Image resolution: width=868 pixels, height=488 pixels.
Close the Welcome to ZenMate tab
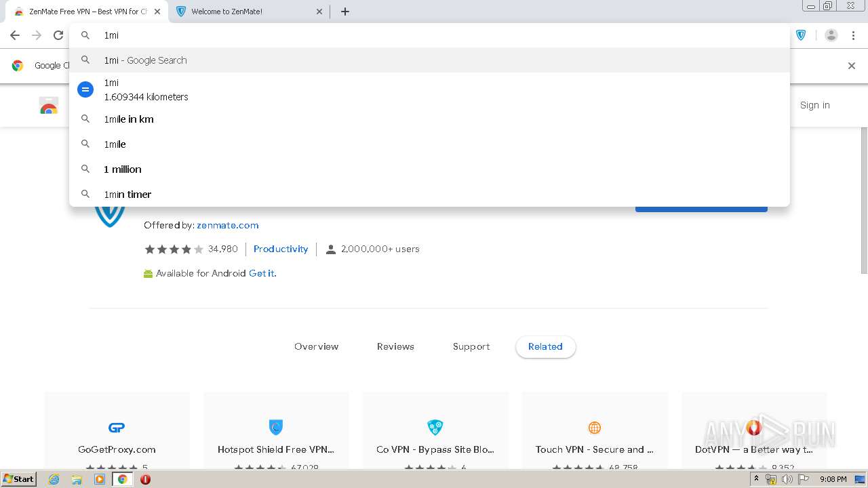(320, 12)
